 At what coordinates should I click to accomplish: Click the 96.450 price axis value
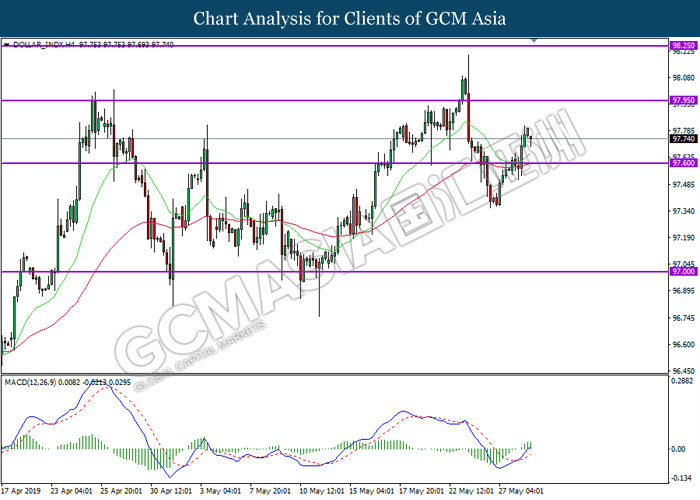coord(683,371)
